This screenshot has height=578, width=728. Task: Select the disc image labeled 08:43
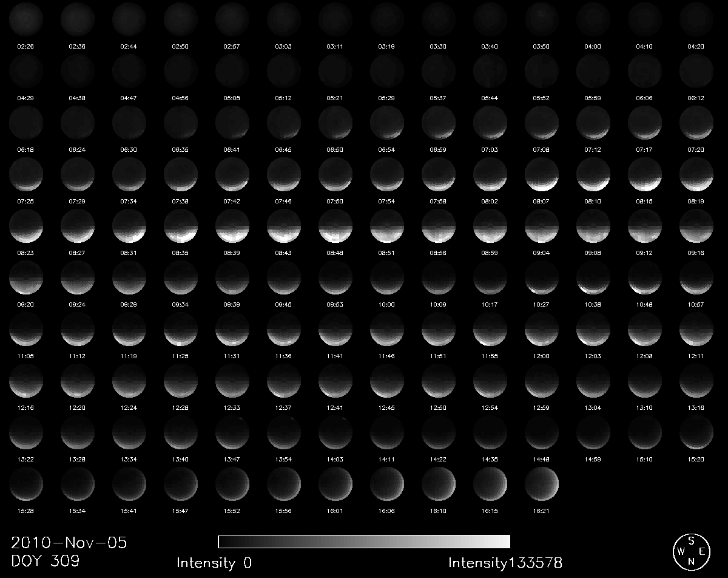click(284, 225)
